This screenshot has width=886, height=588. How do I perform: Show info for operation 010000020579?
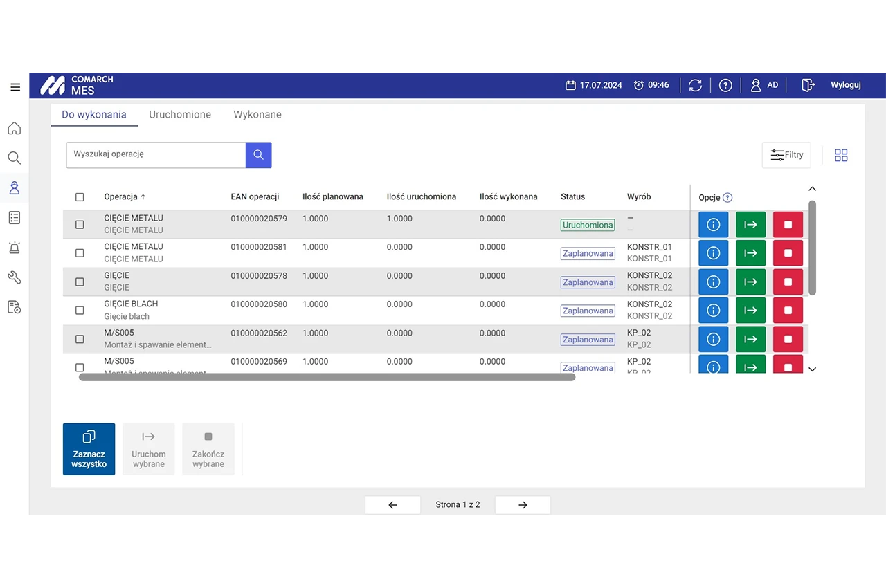click(x=713, y=225)
